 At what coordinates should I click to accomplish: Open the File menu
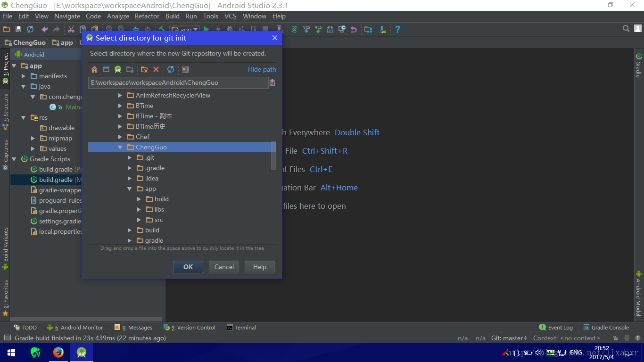click(8, 16)
